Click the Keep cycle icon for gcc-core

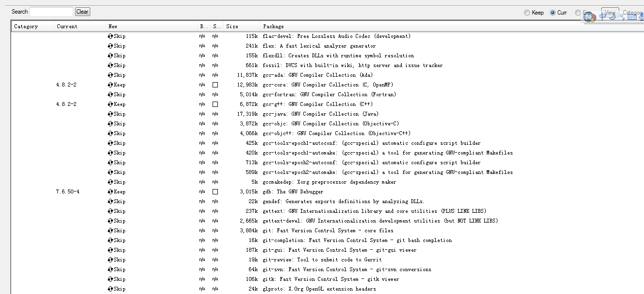(110, 85)
